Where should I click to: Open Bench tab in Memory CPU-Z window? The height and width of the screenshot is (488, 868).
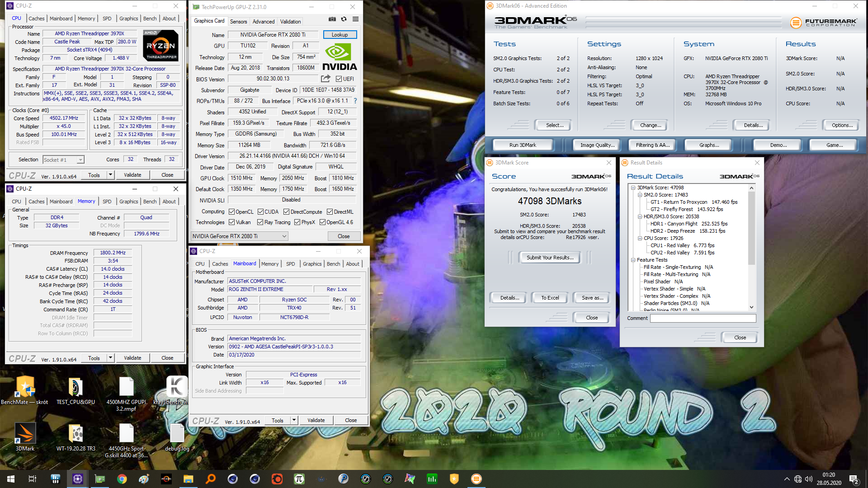150,202
